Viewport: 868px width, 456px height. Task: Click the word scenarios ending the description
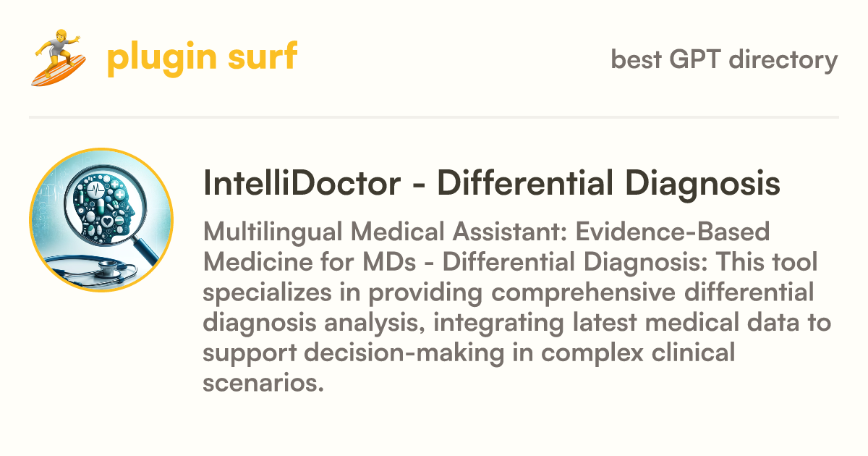point(263,384)
